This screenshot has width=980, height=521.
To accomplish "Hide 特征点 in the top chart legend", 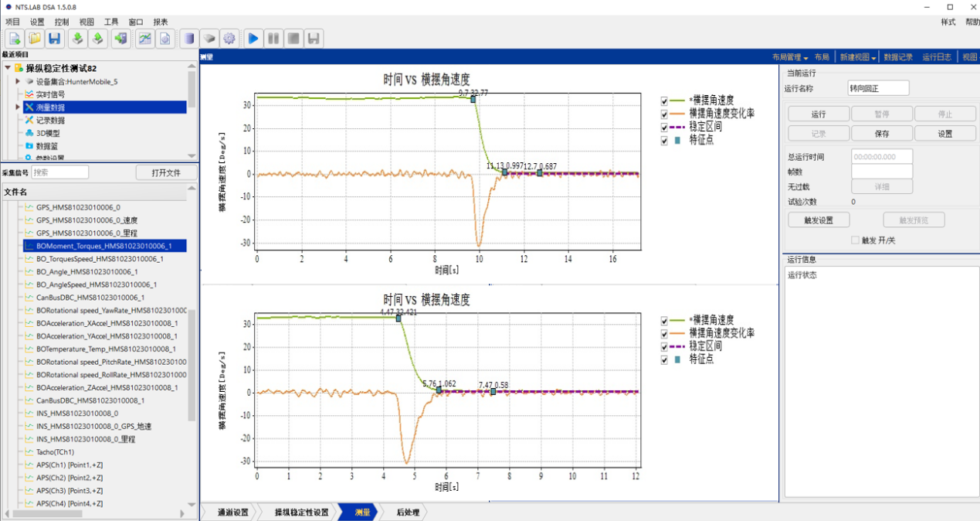I will point(664,141).
